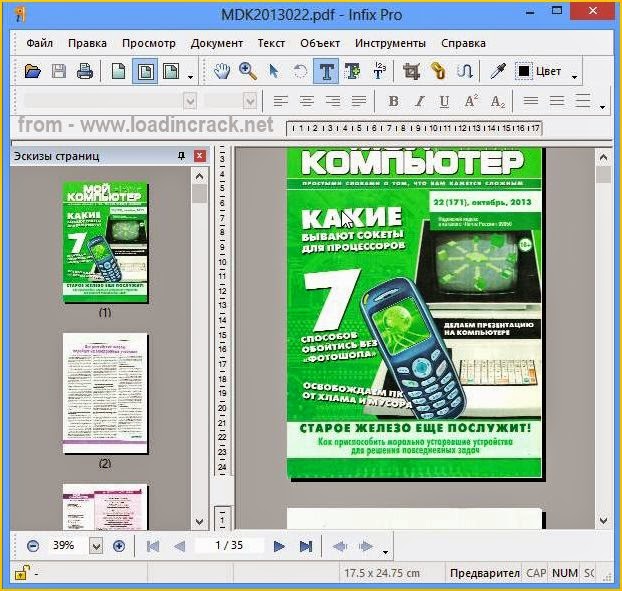Toggle continuous page layout icon

(x=145, y=71)
